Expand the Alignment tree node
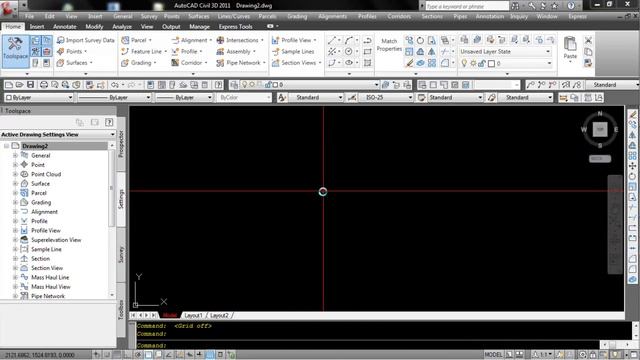640x360 pixels. pyautogui.click(x=15, y=212)
